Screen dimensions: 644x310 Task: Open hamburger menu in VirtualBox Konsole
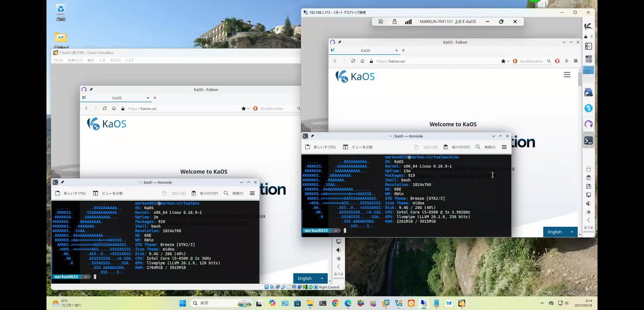pos(252,193)
